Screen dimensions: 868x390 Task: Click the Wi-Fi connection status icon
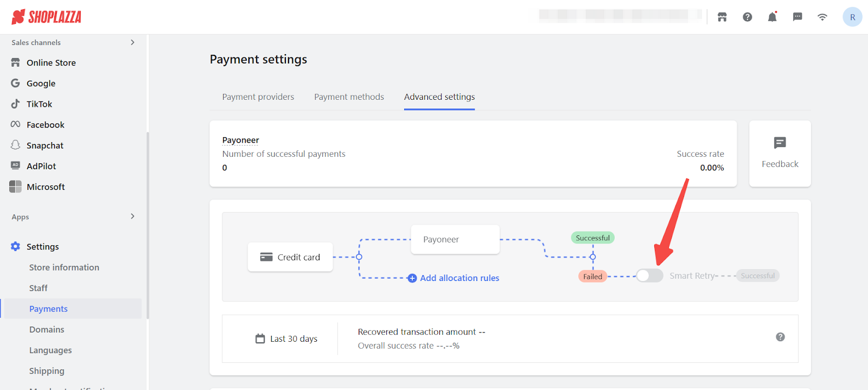[822, 17]
